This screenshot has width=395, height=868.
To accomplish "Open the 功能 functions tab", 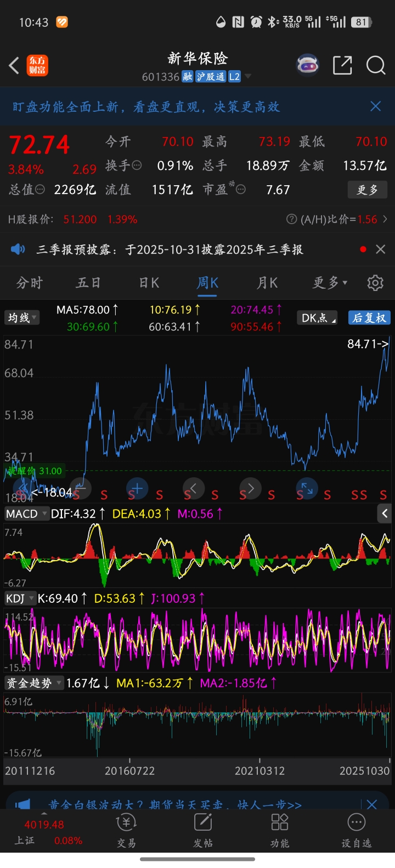I will coord(280,831).
